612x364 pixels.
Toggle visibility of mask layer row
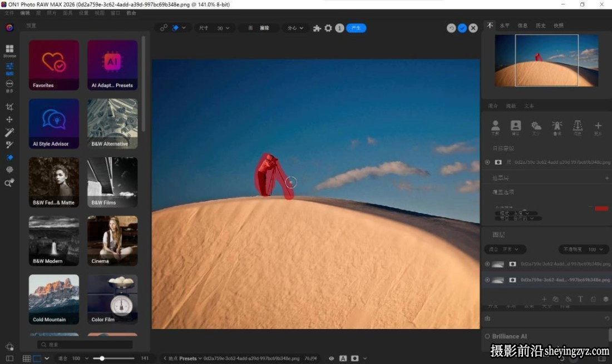tap(487, 162)
